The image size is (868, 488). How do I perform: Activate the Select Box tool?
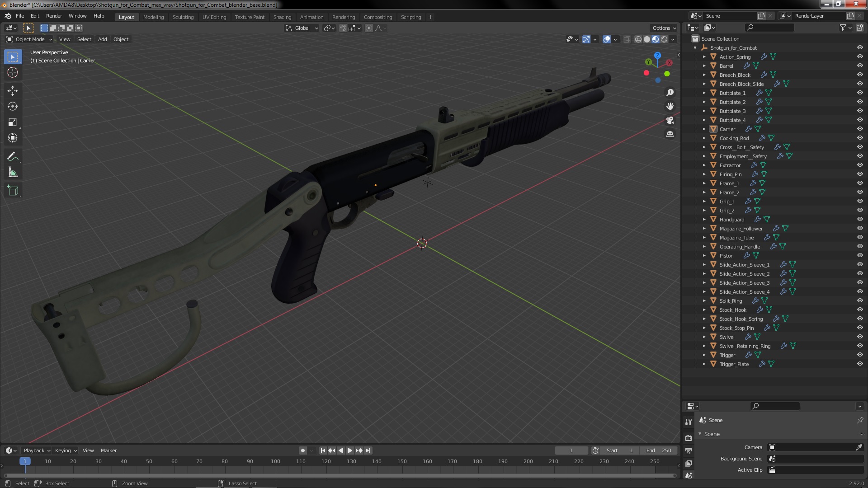[x=13, y=56]
